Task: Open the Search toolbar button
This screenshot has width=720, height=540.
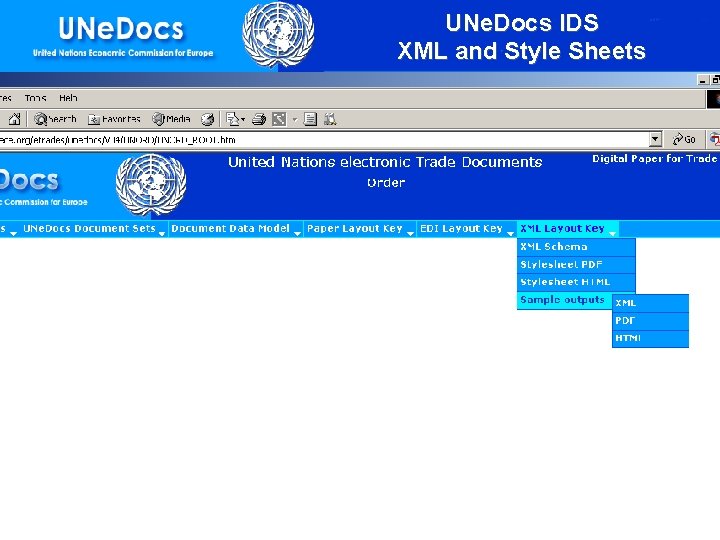Action: [x=55, y=119]
